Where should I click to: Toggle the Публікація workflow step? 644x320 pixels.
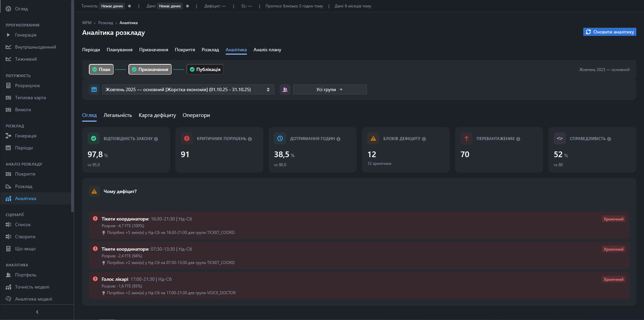(x=205, y=69)
